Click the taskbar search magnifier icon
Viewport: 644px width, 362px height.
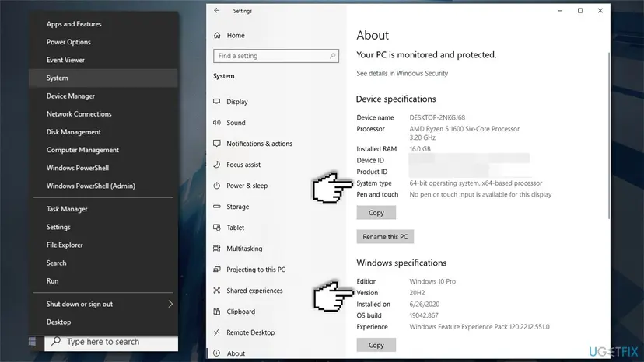click(56, 341)
